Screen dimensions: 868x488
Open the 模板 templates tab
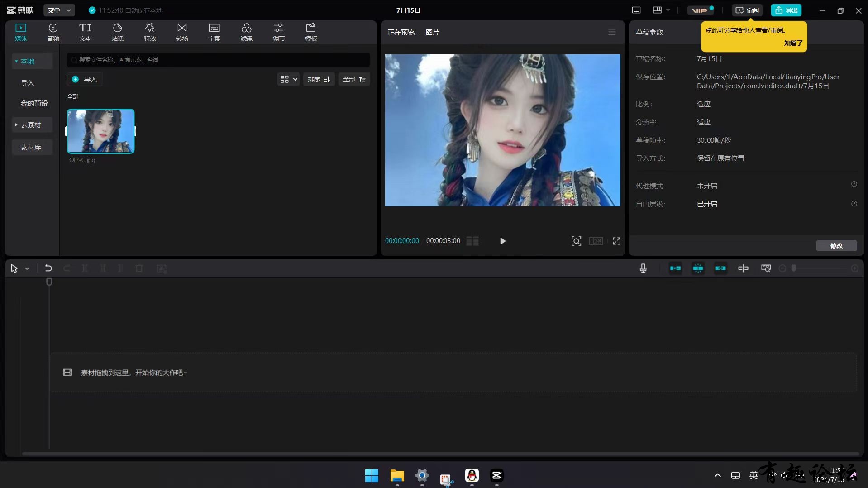[x=311, y=33]
